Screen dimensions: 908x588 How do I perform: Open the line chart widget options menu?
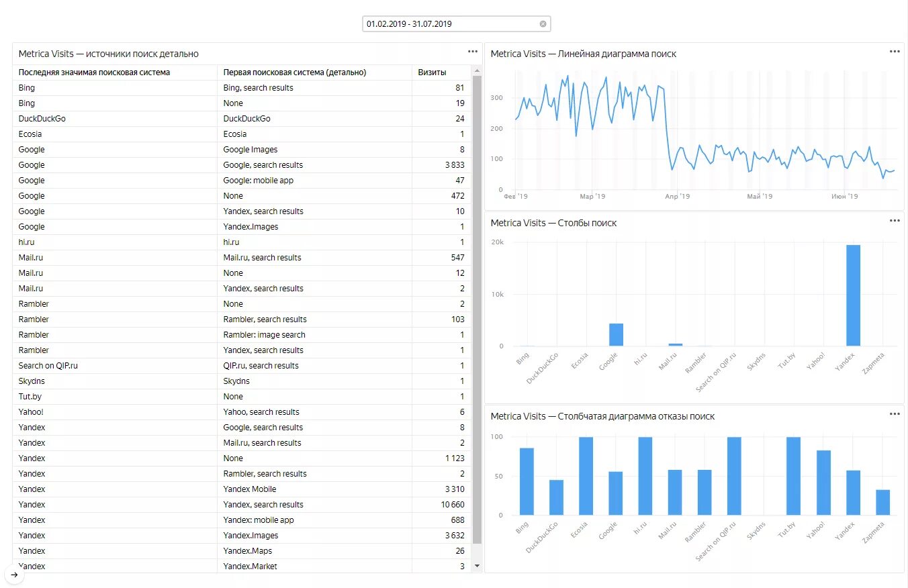tap(894, 51)
